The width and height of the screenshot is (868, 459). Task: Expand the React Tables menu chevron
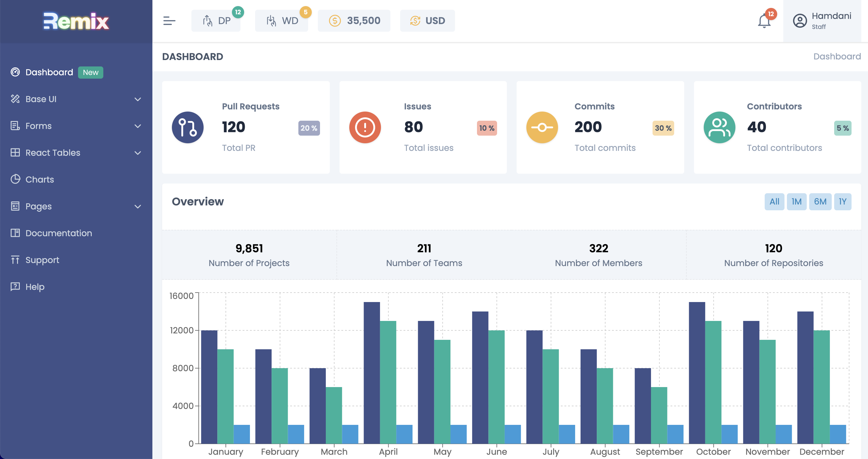(137, 153)
